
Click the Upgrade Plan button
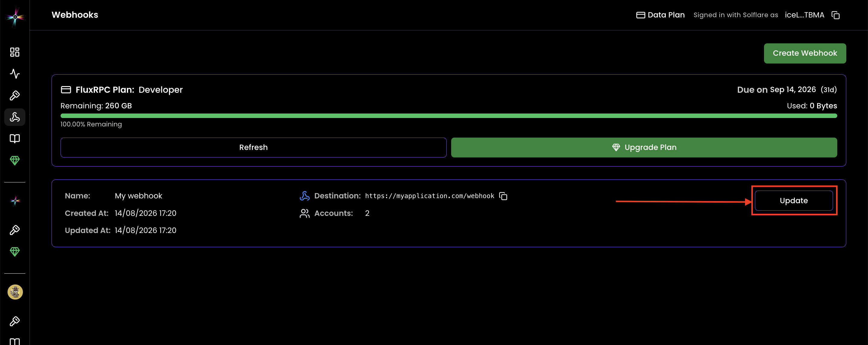pos(644,148)
